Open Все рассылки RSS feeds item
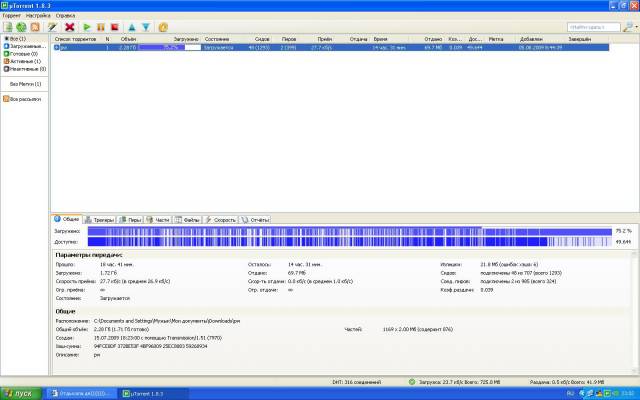This screenshot has height=400, width=640. pyautogui.click(x=22, y=99)
